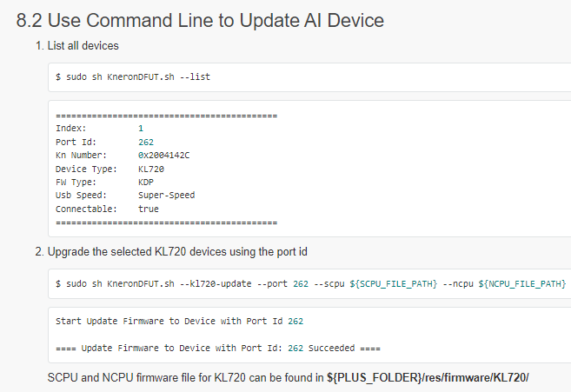Click the '--scpu' option in the update command
This screenshot has width=571, height=392.
coord(329,284)
